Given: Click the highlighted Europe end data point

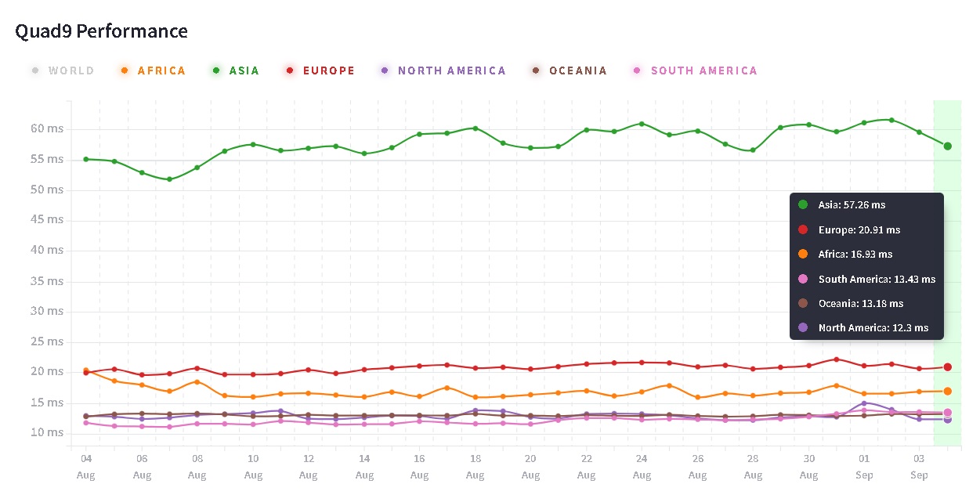Looking at the screenshot, I should tap(947, 367).
